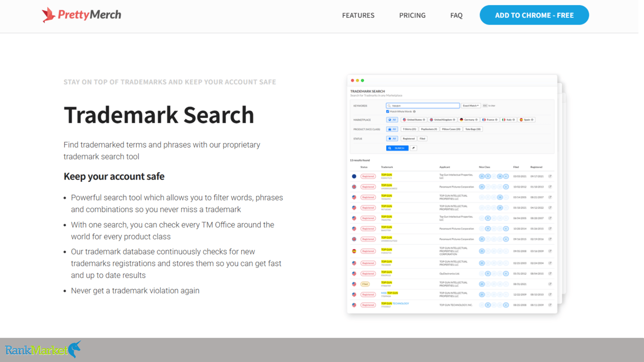Click the trademark keywords search field

[x=423, y=106]
